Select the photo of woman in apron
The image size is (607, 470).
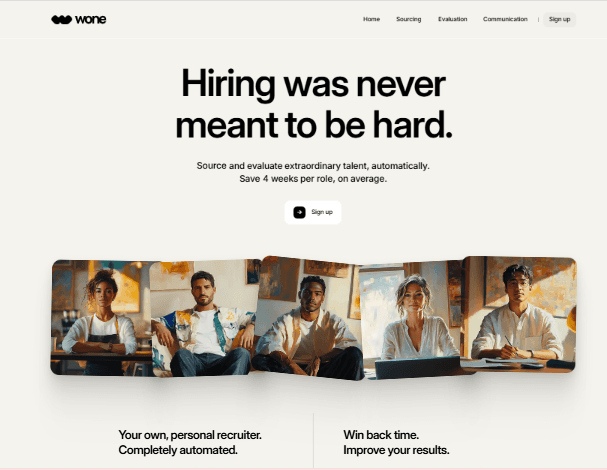coord(101,317)
